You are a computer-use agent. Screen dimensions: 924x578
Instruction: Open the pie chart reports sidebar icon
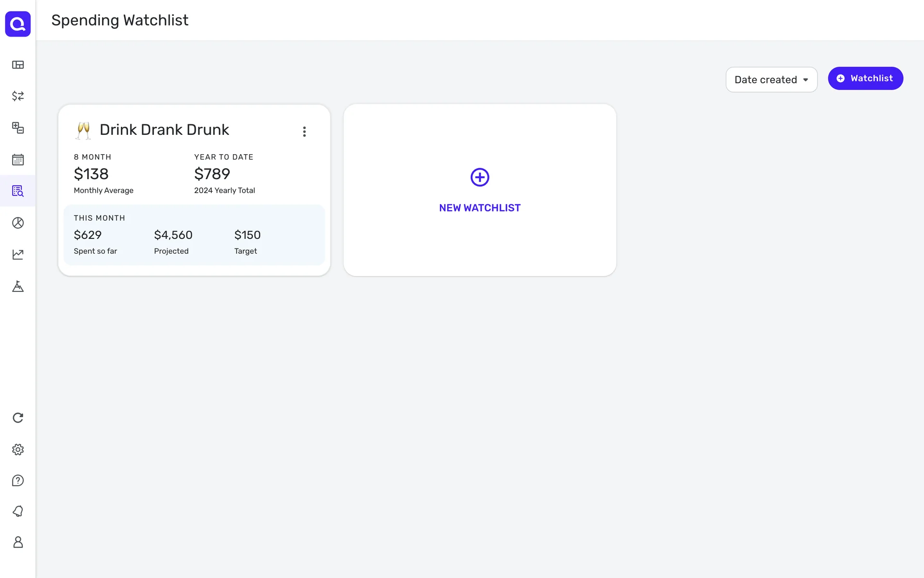pos(18,223)
